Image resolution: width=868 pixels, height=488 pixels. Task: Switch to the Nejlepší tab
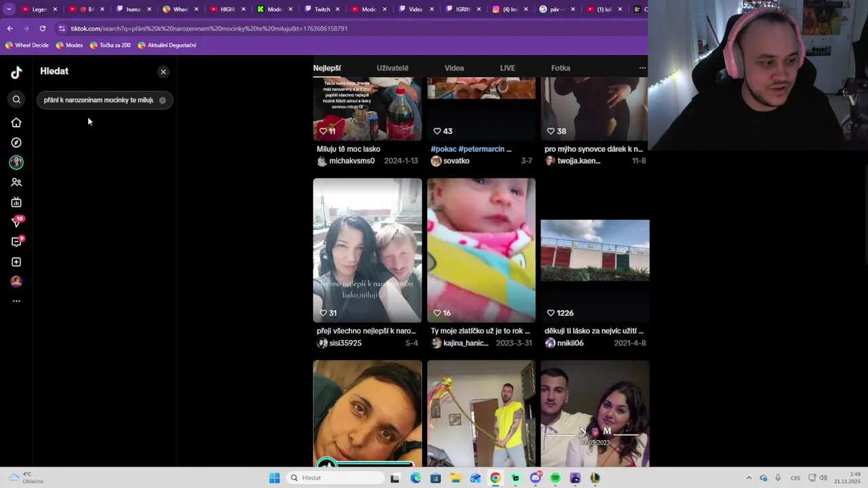pyautogui.click(x=327, y=68)
